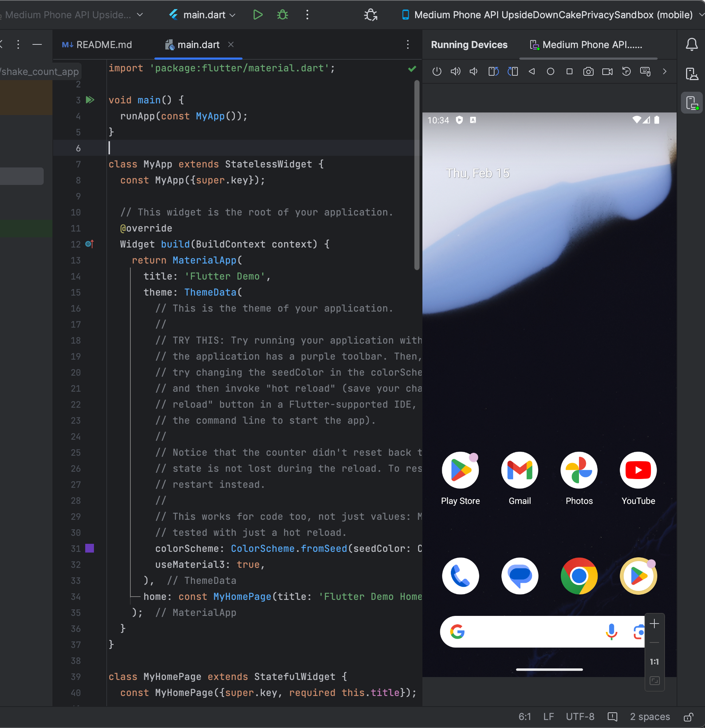Click the green Run button
The width and height of the screenshot is (705, 728).
tap(257, 15)
